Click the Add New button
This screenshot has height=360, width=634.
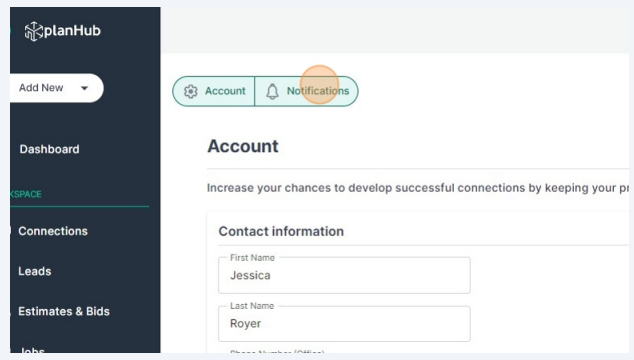pos(56,88)
